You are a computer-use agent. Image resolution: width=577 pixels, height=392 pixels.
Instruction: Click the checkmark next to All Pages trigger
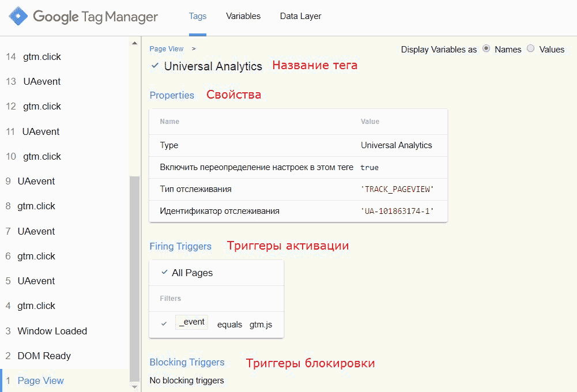tap(164, 272)
